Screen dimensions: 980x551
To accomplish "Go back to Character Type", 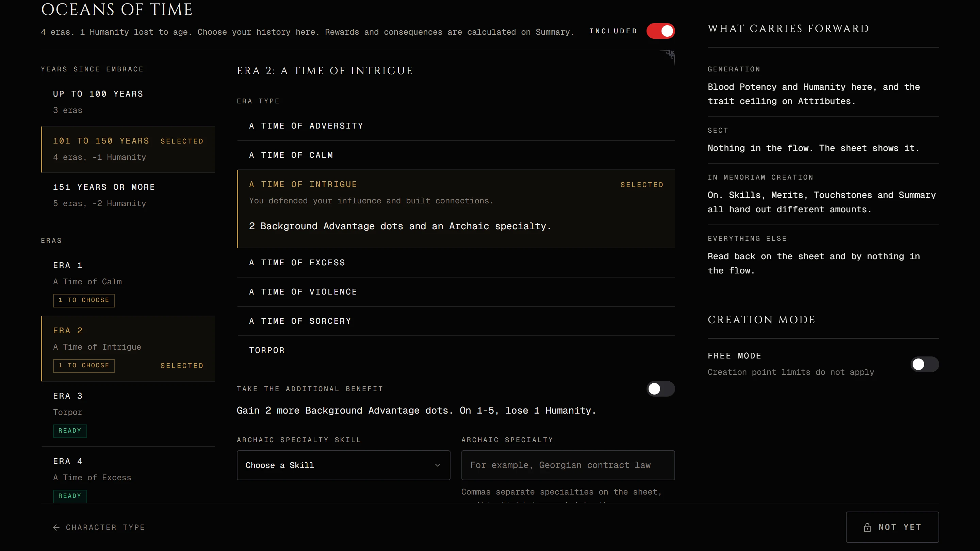I will coord(99,528).
